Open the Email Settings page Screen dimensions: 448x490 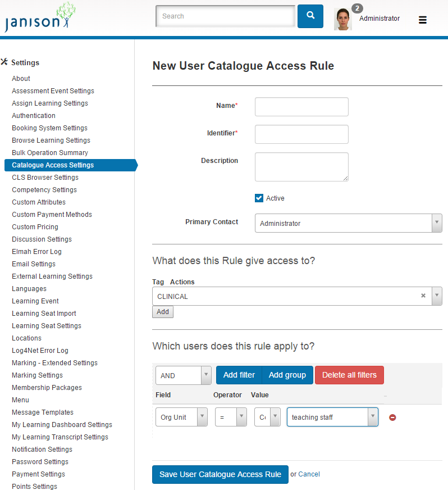[x=33, y=264]
